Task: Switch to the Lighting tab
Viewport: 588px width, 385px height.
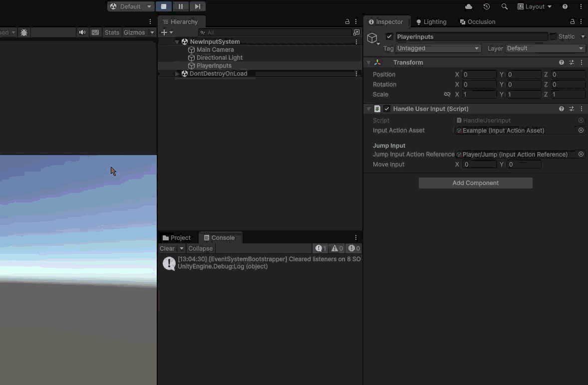Action: [431, 22]
